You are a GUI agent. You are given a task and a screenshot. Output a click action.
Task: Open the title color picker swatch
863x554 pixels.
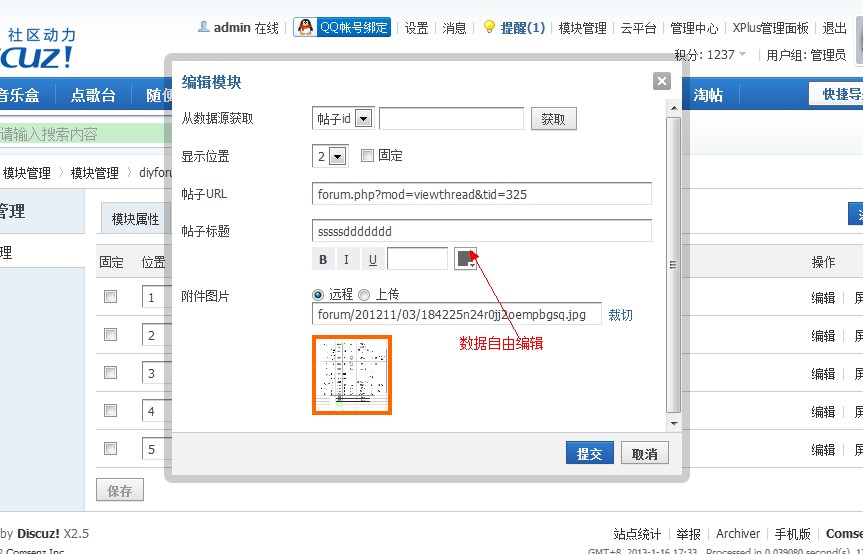coord(465,259)
